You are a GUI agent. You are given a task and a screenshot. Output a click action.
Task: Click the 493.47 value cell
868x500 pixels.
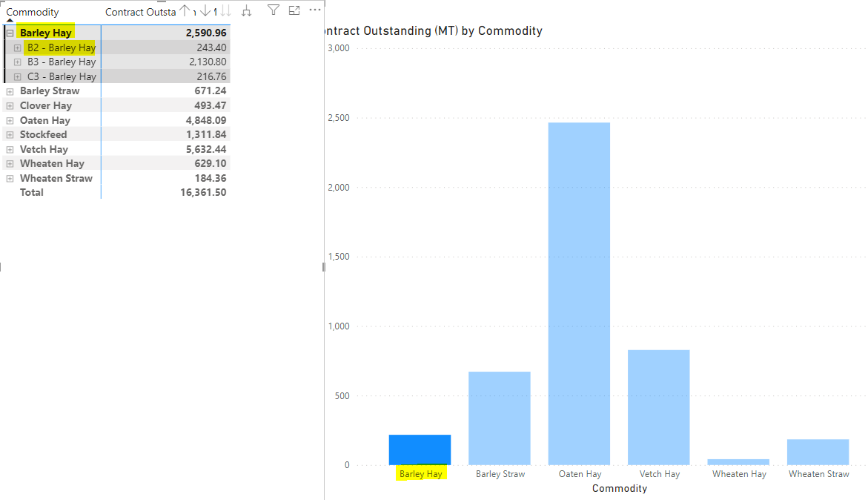point(211,105)
